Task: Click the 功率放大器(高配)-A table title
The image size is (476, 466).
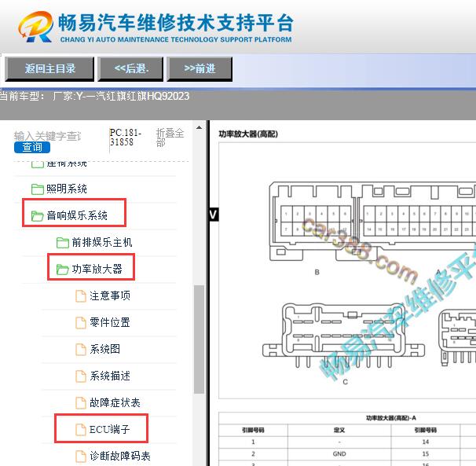Action: click(391, 418)
